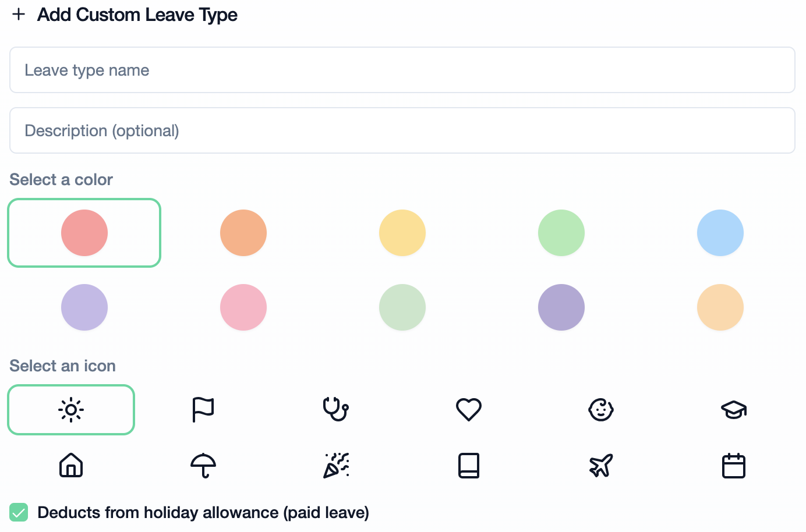806x532 pixels.
Task: Choose the airplane icon
Action: (x=601, y=466)
